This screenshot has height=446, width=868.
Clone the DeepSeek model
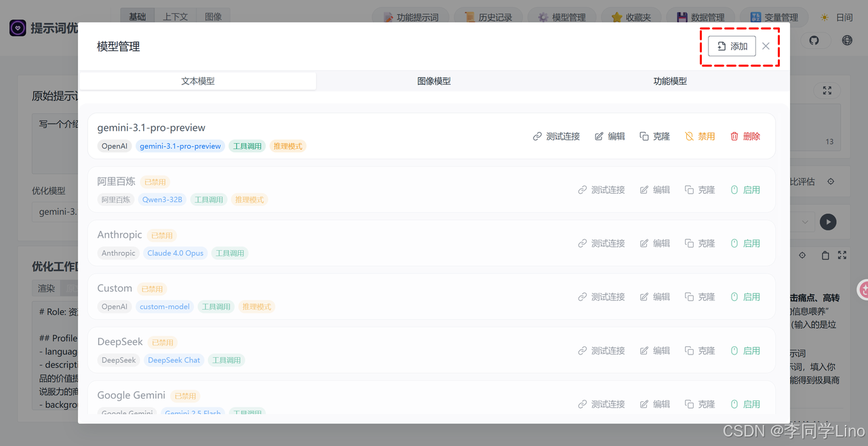[x=700, y=350]
